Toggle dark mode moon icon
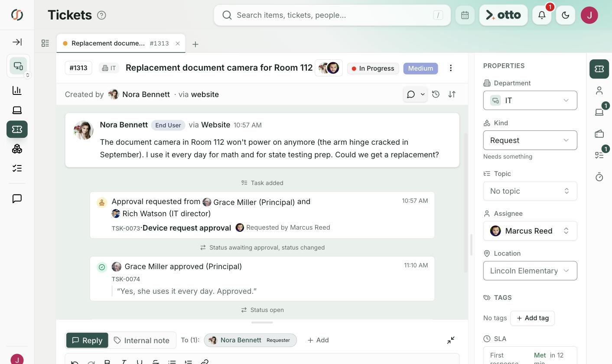The height and width of the screenshot is (364, 612). (565, 15)
